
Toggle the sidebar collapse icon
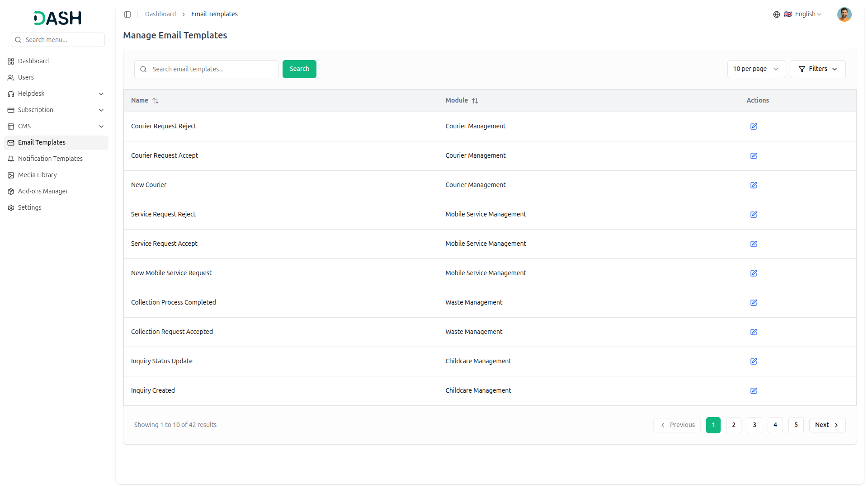[127, 14]
